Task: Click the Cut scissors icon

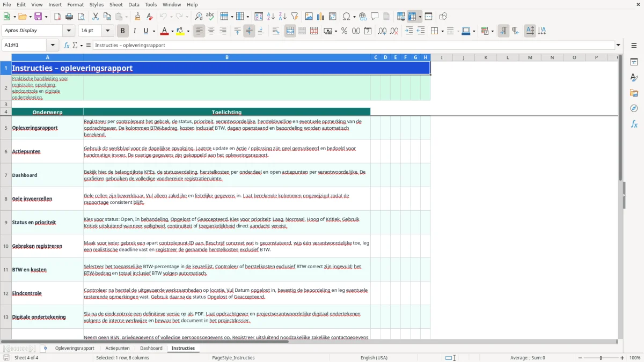Action: click(x=95, y=17)
